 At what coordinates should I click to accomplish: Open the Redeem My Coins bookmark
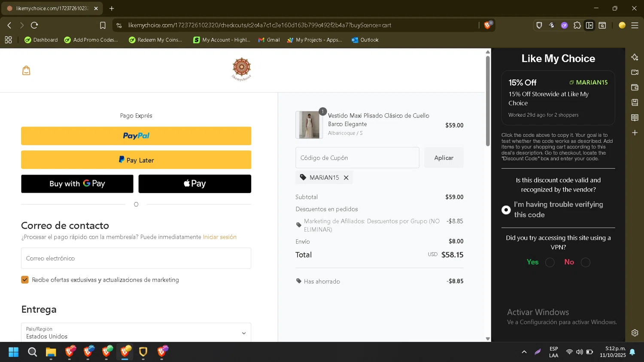pyautogui.click(x=155, y=40)
